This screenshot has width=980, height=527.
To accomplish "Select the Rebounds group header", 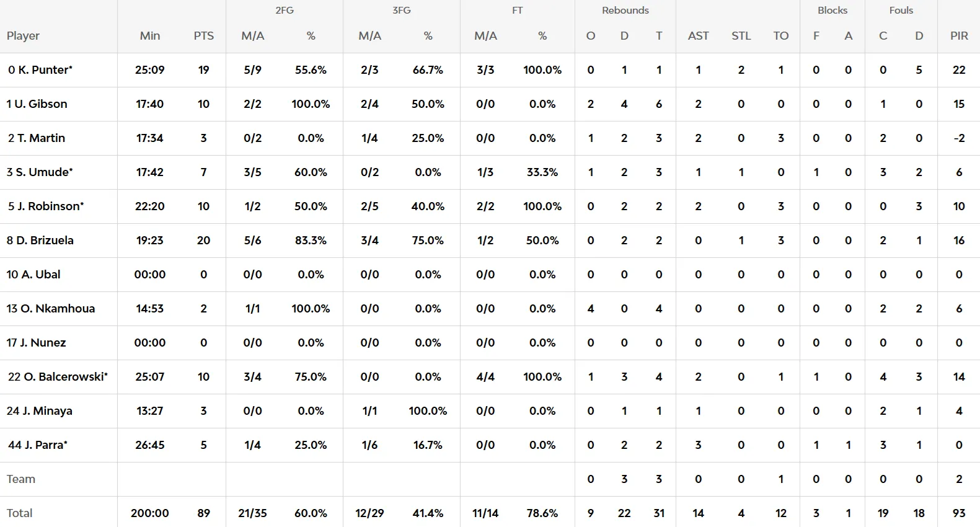I will pyautogui.click(x=625, y=11).
